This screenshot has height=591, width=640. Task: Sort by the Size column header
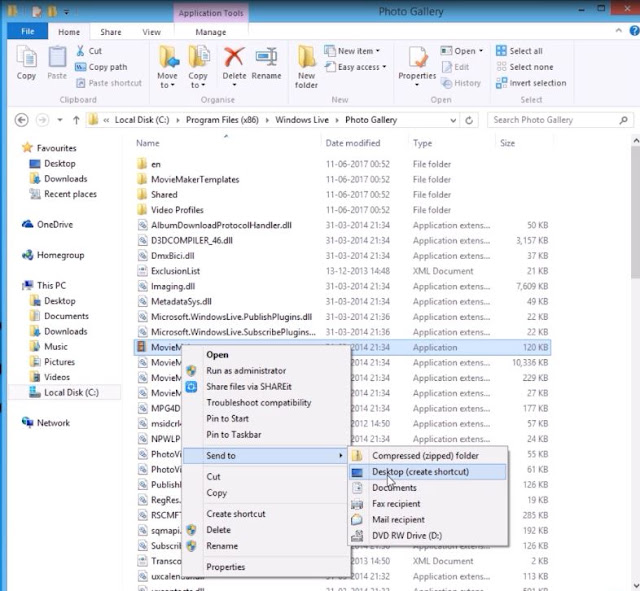pyautogui.click(x=507, y=143)
